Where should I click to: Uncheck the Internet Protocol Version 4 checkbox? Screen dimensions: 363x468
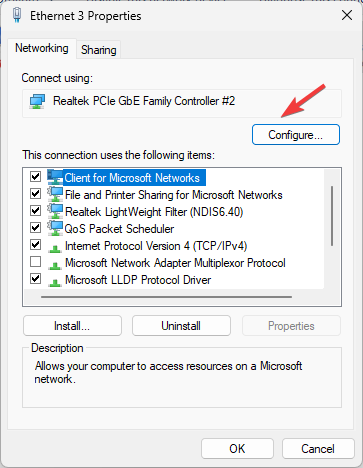click(x=35, y=245)
